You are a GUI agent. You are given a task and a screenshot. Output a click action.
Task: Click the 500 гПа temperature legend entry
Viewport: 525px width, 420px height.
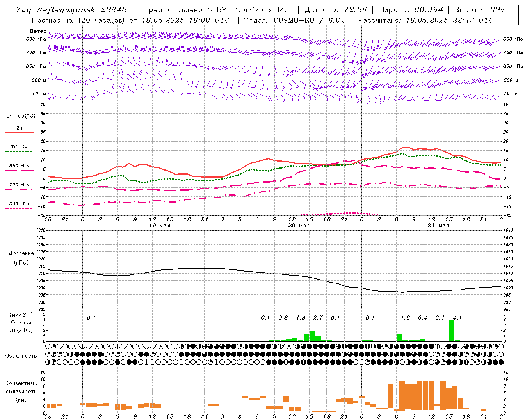[19, 204]
